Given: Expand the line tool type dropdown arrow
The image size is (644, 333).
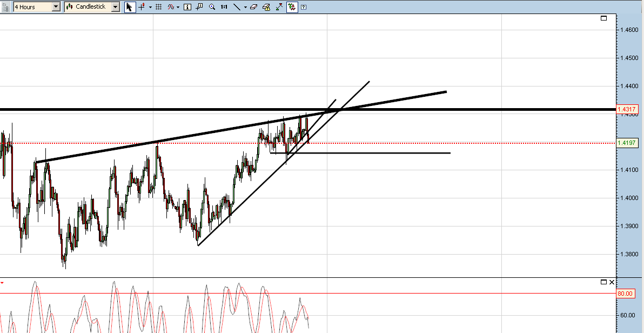Looking at the screenshot, I should click(x=245, y=7).
